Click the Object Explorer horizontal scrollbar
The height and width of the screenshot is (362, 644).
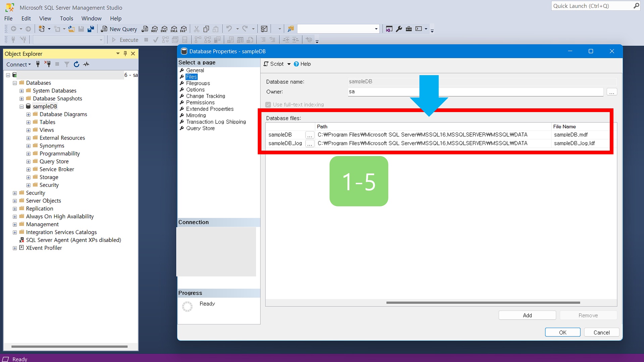[69, 347]
